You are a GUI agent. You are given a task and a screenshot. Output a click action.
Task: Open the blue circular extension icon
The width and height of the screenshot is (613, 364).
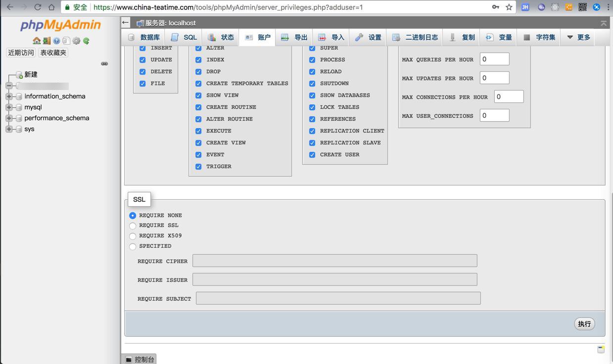(x=596, y=7)
